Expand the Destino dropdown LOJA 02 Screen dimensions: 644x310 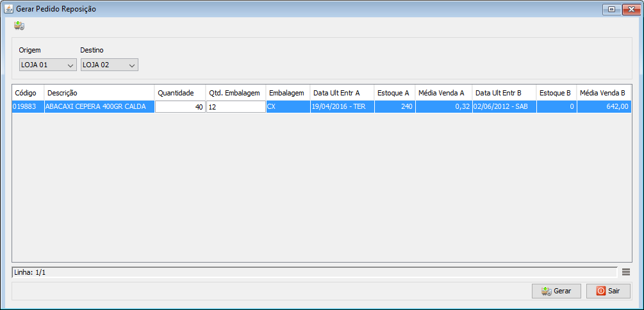(x=110, y=65)
